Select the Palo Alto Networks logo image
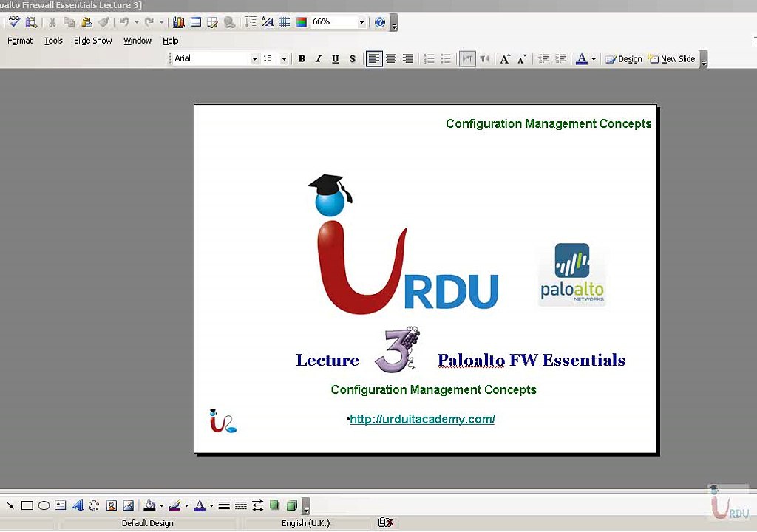The image size is (757, 532). pyautogui.click(x=572, y=273)
